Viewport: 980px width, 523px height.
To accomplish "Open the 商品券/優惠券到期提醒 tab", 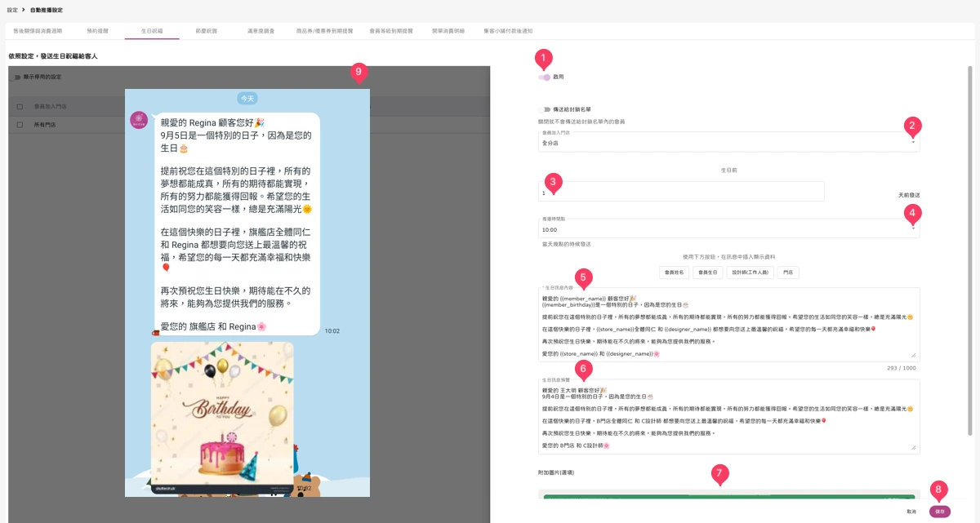I will 324,31.
